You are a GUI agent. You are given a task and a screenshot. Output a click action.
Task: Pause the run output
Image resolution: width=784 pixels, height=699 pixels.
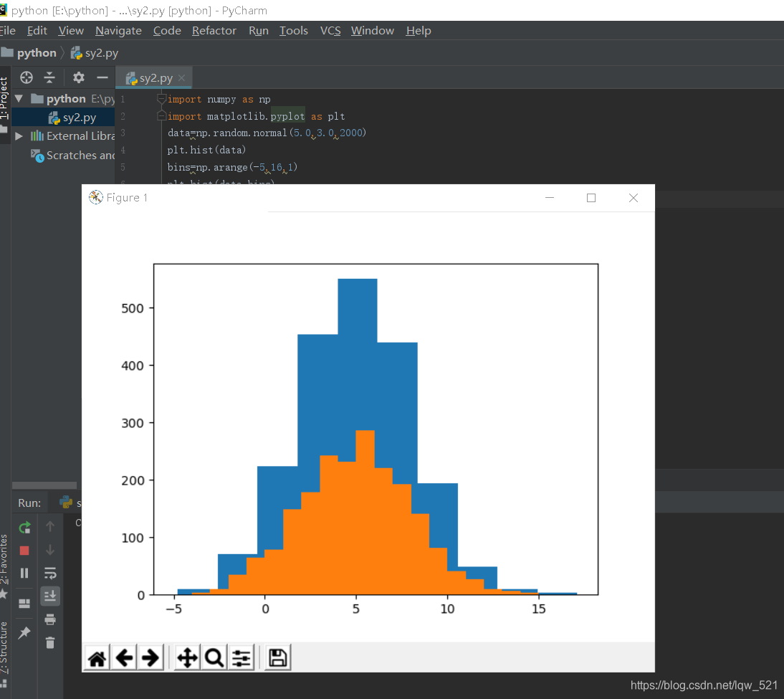click(x=24, y=574)
